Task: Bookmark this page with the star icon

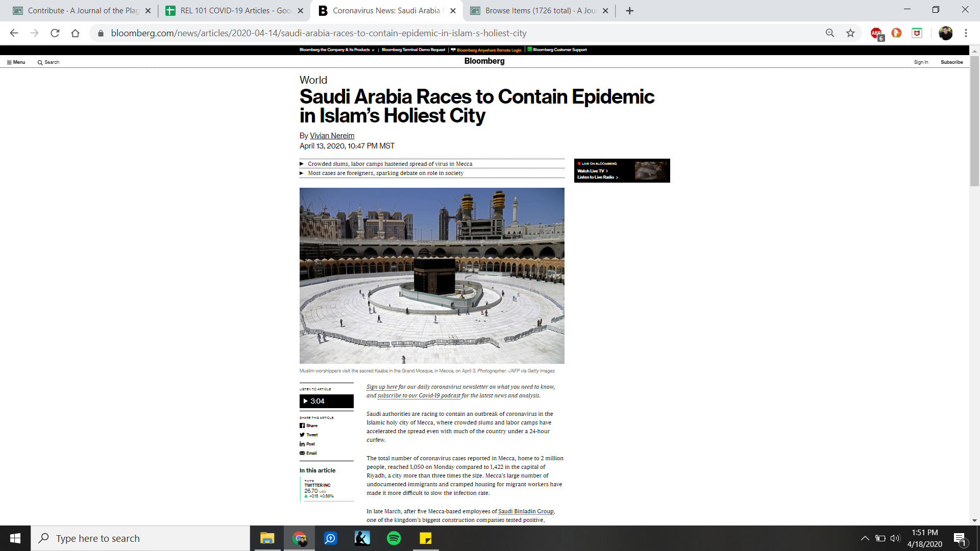Action: (850, 33)
